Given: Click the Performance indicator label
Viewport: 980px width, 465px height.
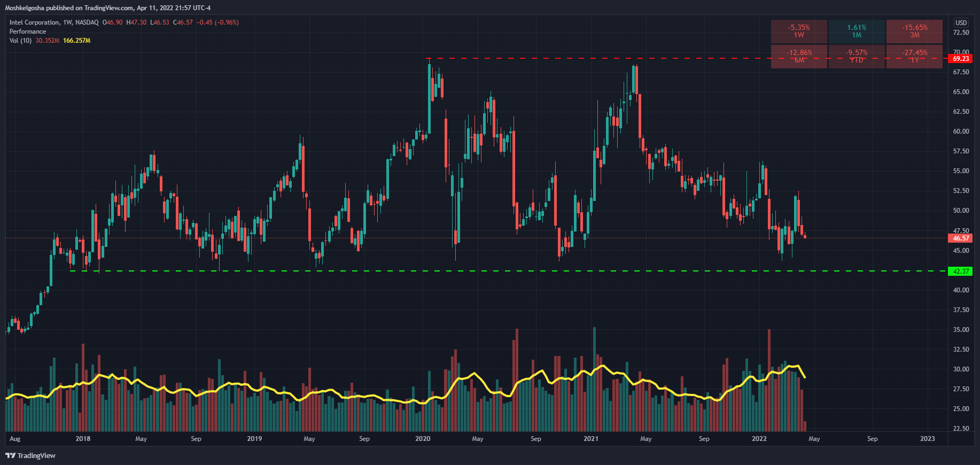Looking at the screenshot, I should pos(28,32).
